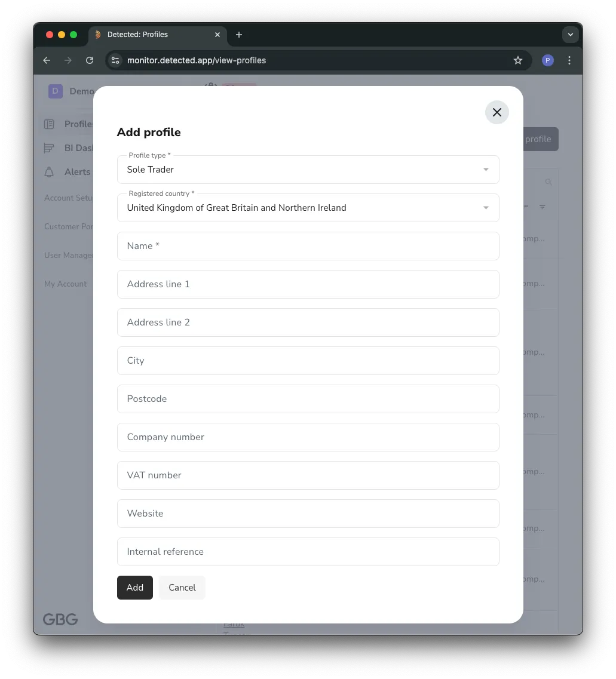This screenshot has height=679, width=616.
Task: Open the Chrome profile avatar menu
Action: [x=547, y=60]
